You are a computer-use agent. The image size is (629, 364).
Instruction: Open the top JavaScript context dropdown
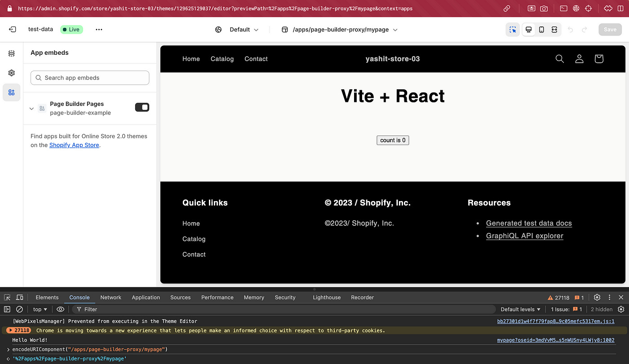tap(40, 309)
